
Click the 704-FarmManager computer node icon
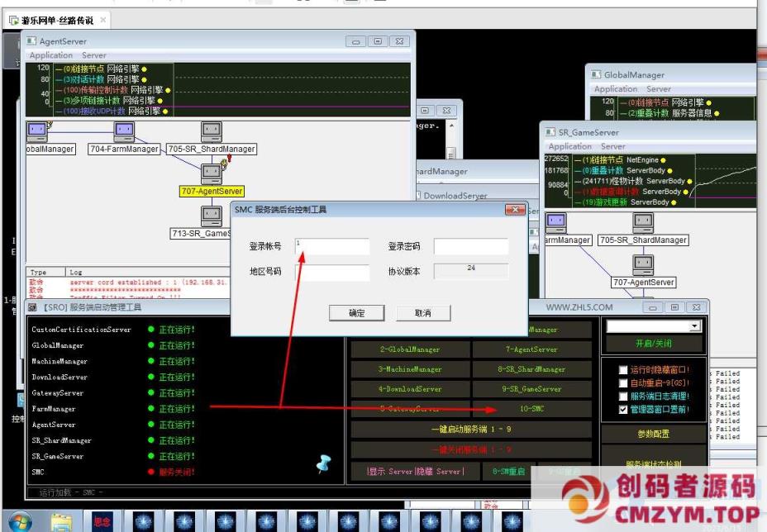coord(124,131)
